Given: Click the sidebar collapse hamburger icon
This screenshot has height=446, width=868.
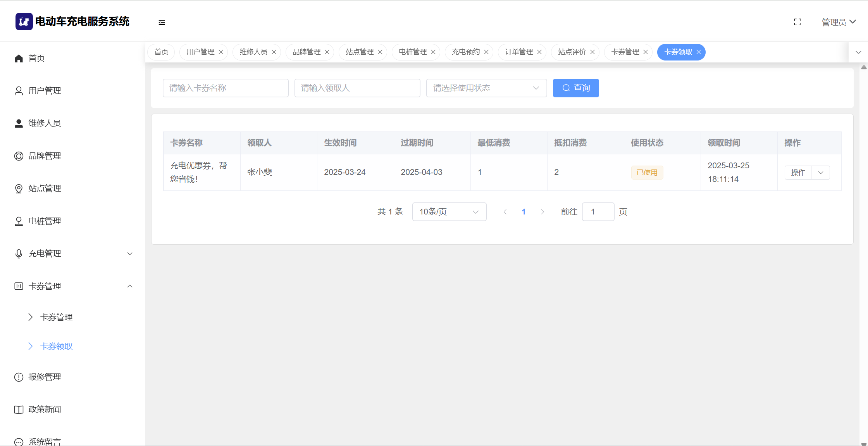Looking at the screenshot, I should [162, 22].
